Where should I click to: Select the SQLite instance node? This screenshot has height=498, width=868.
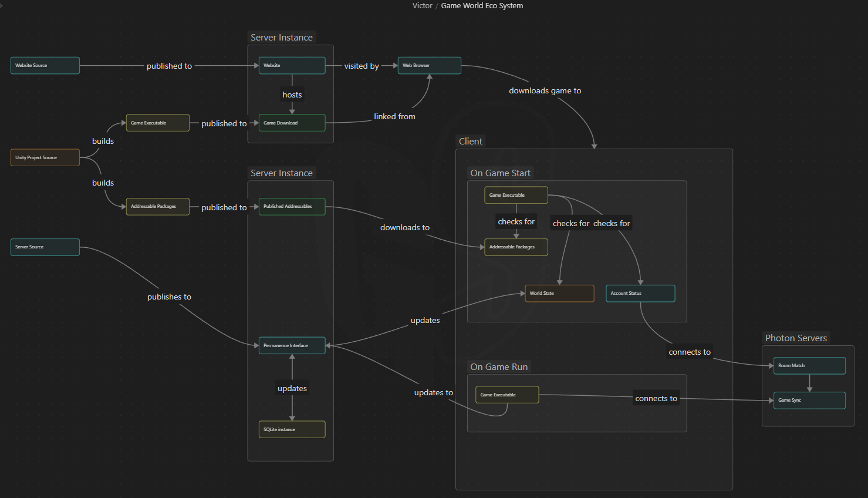(x=292, y=429)
